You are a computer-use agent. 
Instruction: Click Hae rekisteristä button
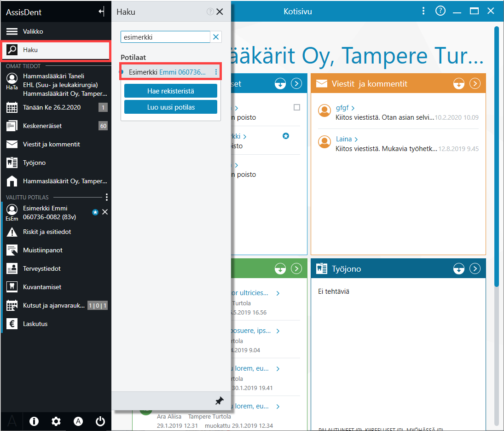pos(171,91)
